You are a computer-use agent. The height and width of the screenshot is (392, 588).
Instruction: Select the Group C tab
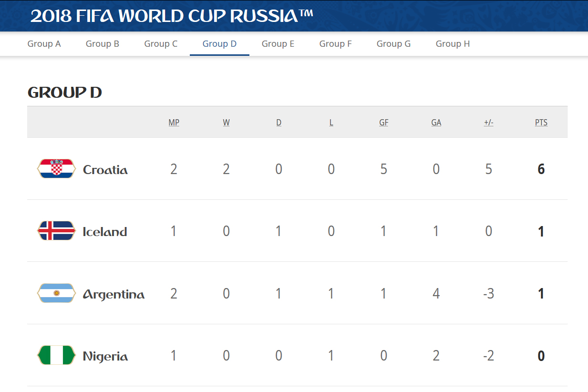pyautogui.click(x=161, y=44)
